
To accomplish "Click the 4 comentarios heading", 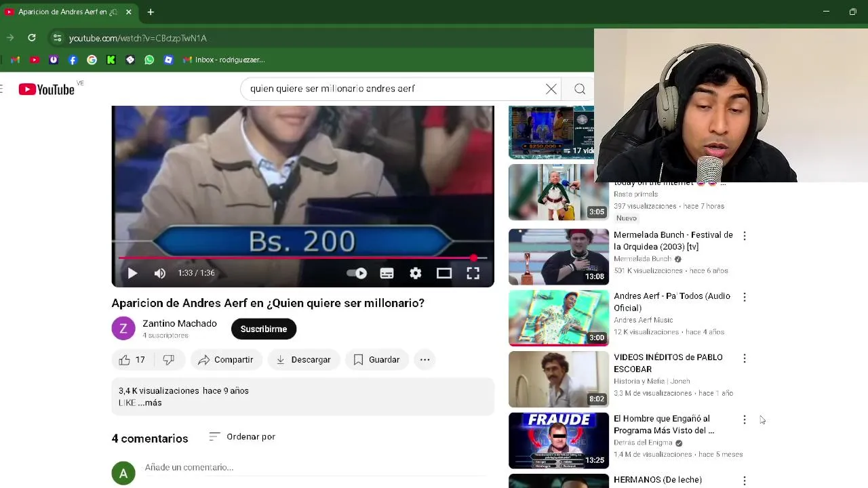I will (150, 439).
